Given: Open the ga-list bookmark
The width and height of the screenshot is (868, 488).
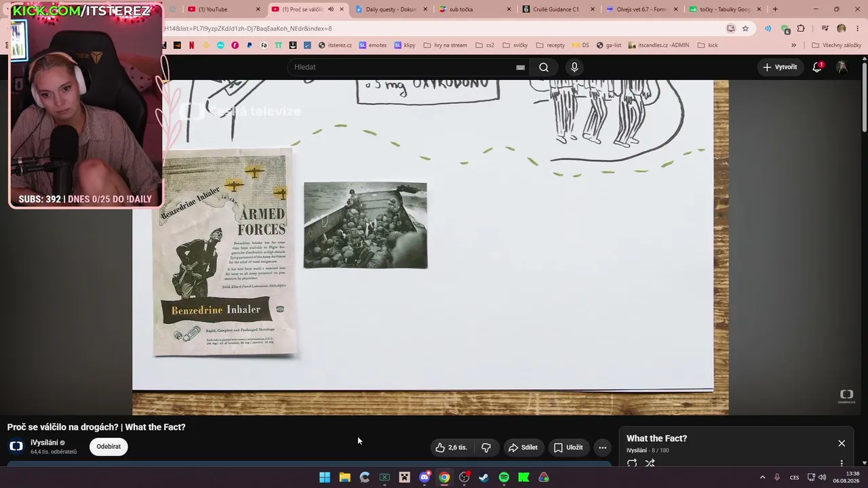Looking at the screenshot, I should click(x=609, y=45).
